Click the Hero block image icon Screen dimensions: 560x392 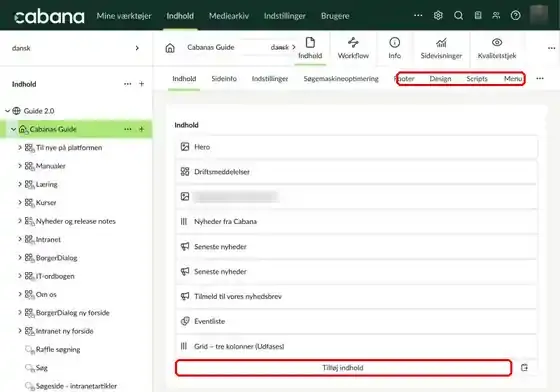click(185, 147)
